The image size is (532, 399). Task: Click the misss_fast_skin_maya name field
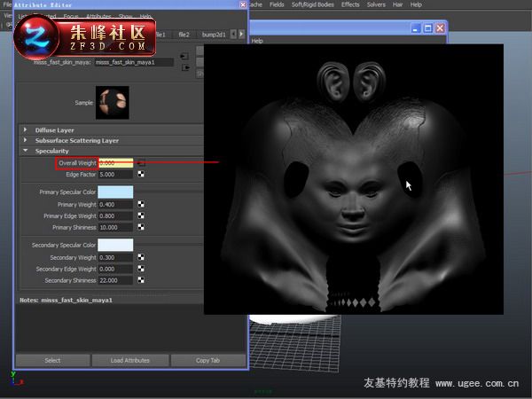click(134, 62)
